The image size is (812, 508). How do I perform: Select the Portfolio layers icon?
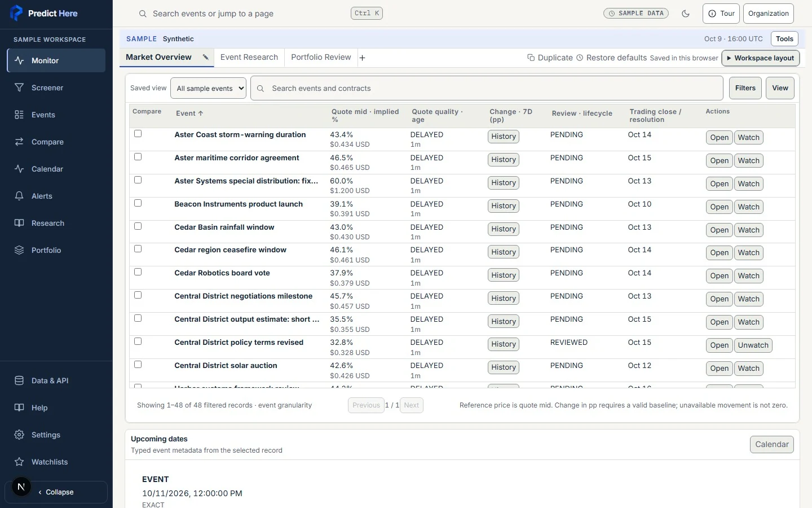19,250
